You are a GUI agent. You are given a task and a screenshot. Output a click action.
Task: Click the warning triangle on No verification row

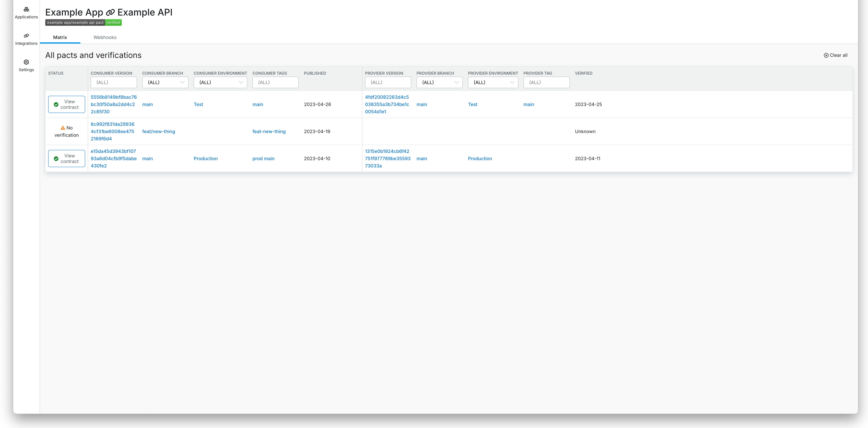[x=63, y=128]
